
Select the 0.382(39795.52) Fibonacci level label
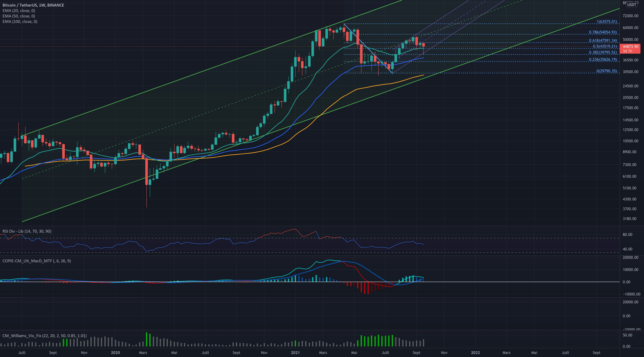pos(603,52)
